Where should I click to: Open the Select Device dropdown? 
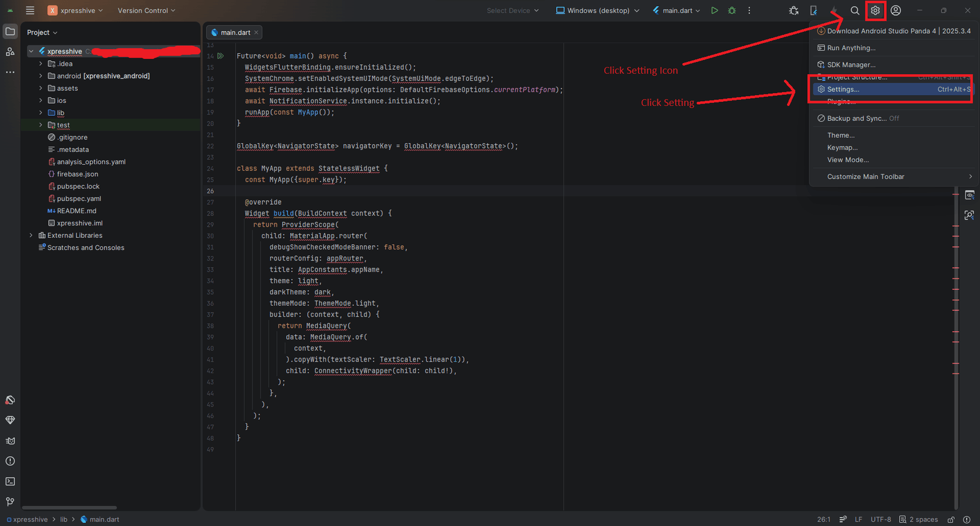(513, 10)
